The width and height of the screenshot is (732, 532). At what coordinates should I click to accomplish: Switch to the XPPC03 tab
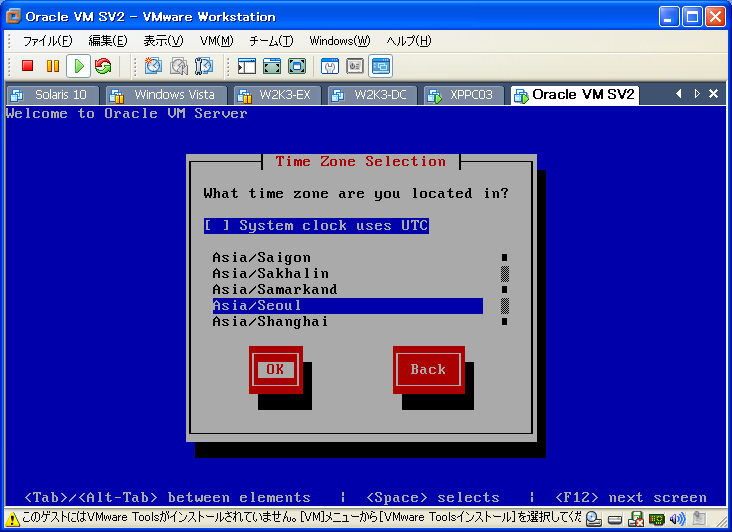[464, 95]
